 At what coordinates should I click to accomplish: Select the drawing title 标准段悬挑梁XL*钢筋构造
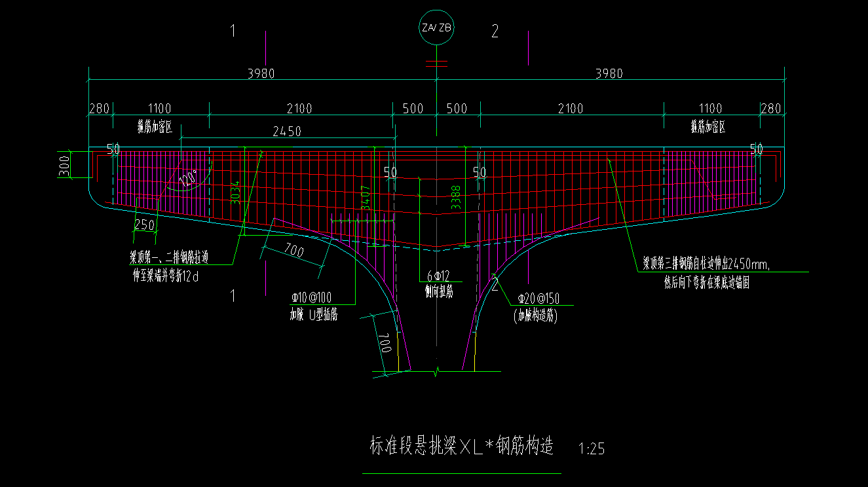[x=461, y=447]
